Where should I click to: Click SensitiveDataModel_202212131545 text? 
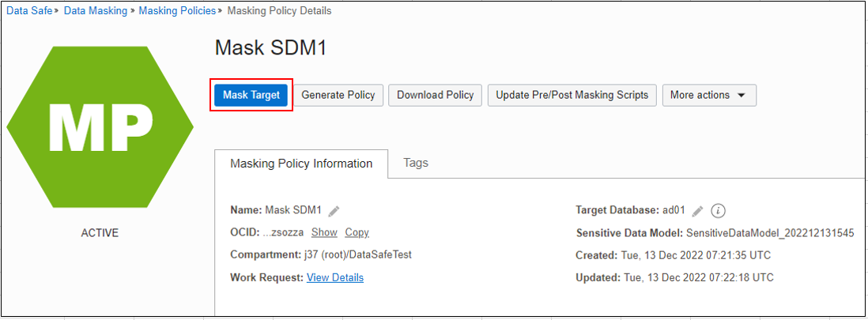(770, 233)
